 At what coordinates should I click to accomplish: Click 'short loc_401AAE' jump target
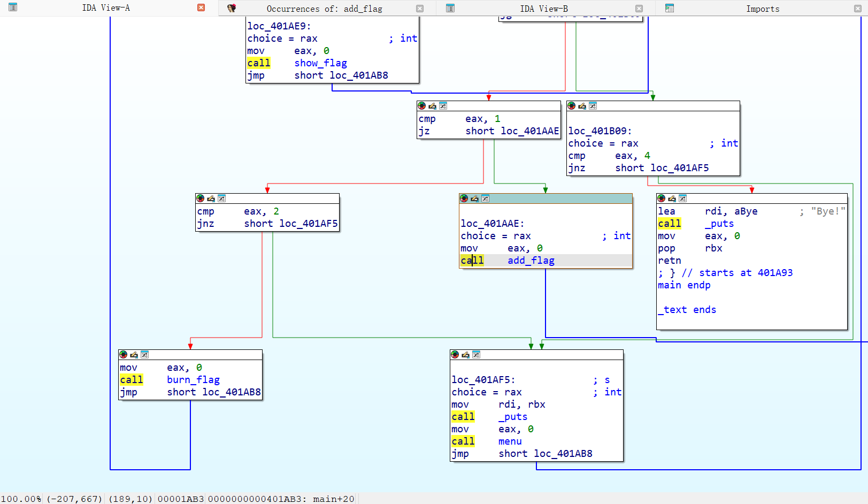[x=512, y=131]
